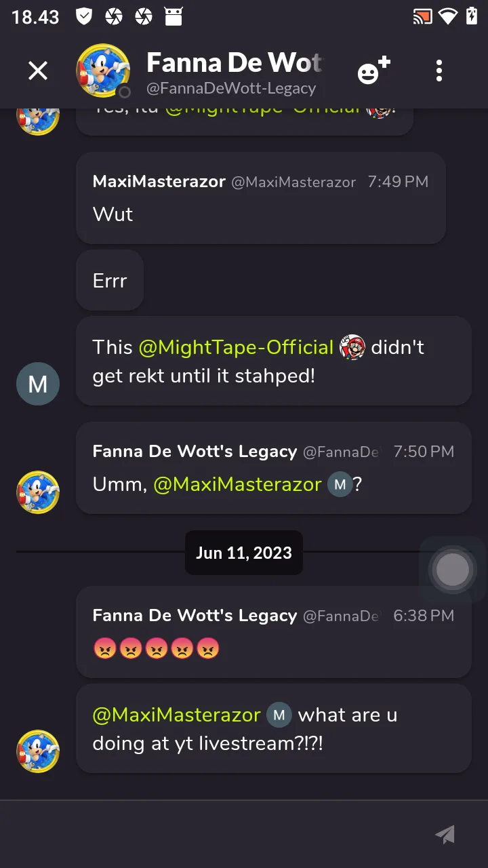Tap the Fanna De Wott header title

point(235,63)
